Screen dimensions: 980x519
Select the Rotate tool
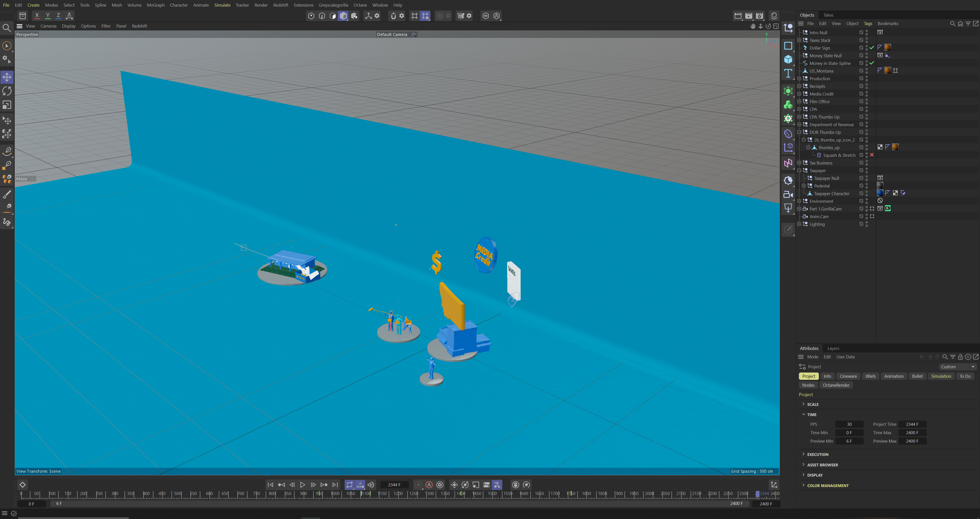click(x=7, y=91)
